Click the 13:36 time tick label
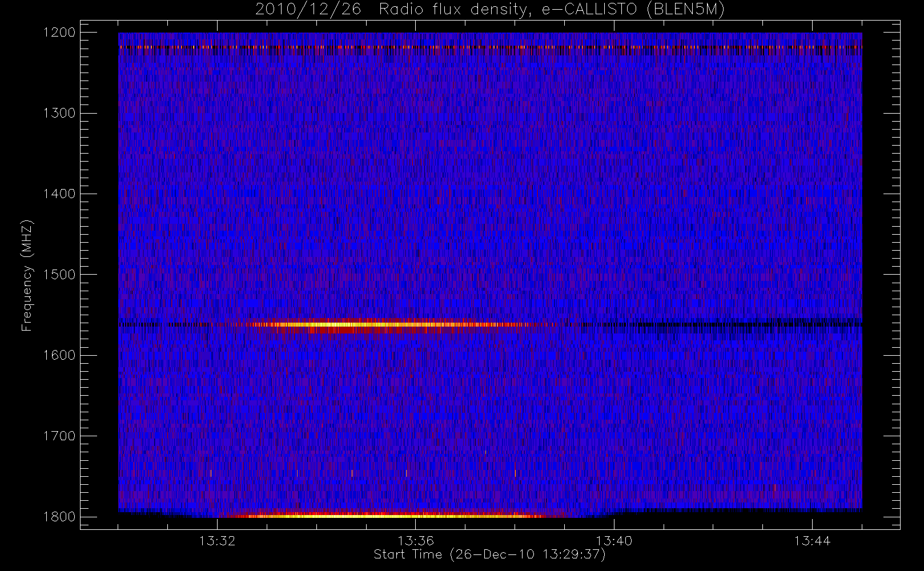Image resolution: width=924 pixels, height=571 pixels. 416,541
